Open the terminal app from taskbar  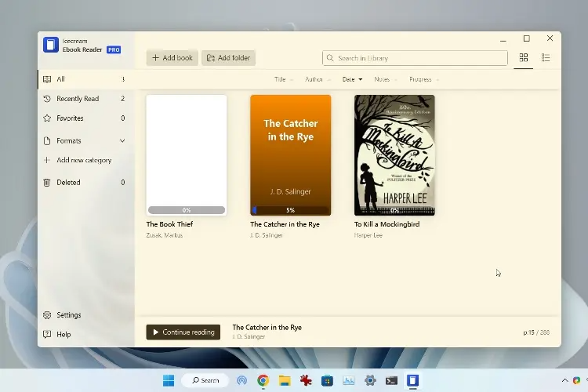coord(391,380)
